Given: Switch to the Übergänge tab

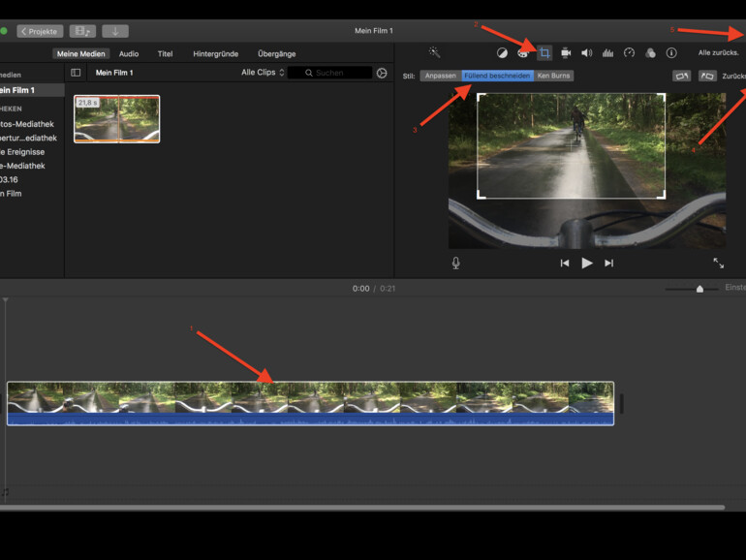Looking at the screenshot, I should click(x=277, y=54).
